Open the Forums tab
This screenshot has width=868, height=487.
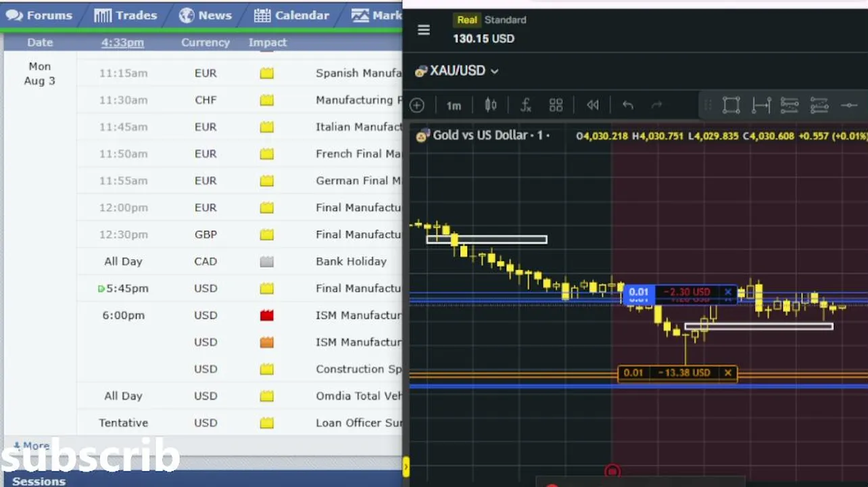coord(39,15)
